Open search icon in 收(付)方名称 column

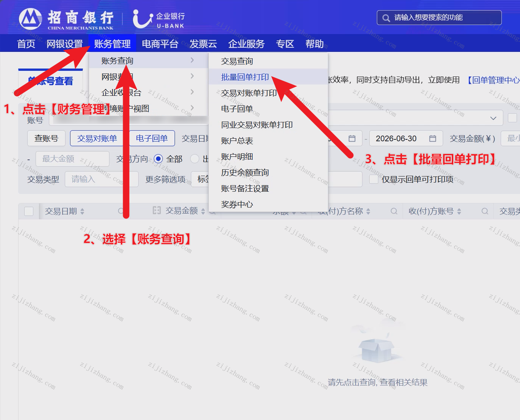point(394,211)
